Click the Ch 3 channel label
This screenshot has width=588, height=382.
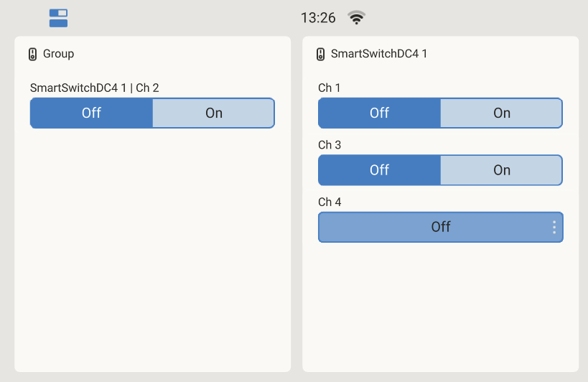pos(330,145)
